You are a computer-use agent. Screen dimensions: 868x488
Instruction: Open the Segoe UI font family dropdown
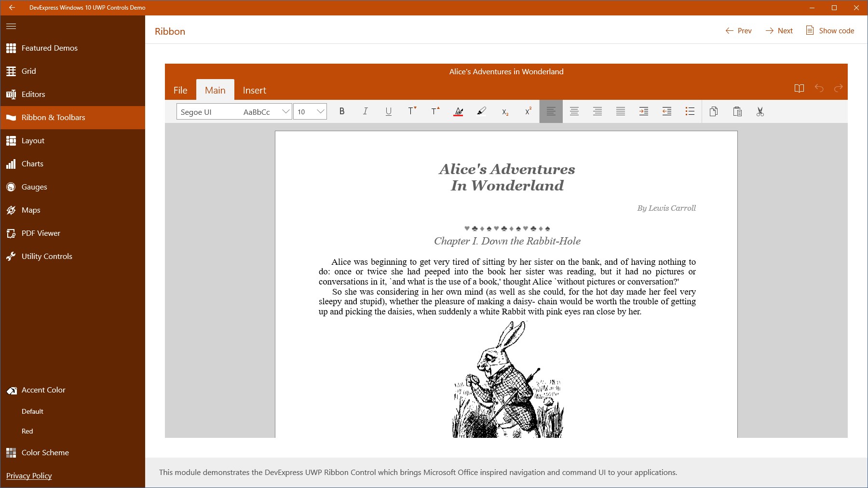pos(234,112)
